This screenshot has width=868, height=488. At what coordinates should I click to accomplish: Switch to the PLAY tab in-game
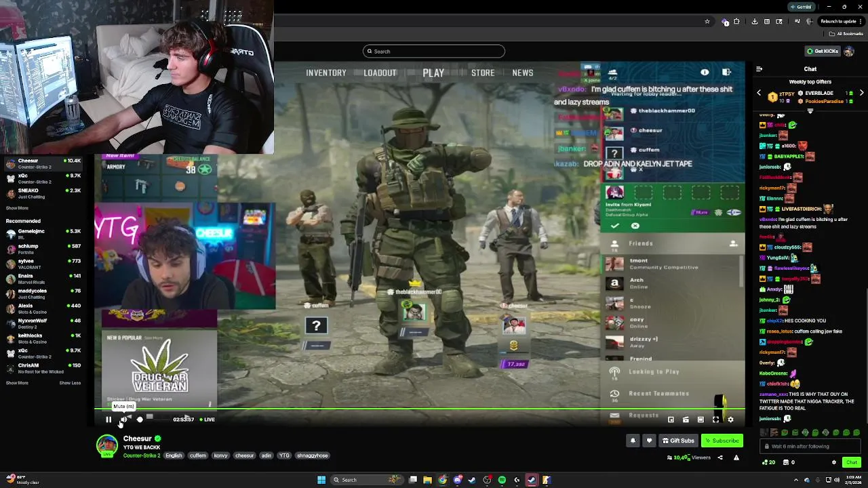(x=433, y=73)
